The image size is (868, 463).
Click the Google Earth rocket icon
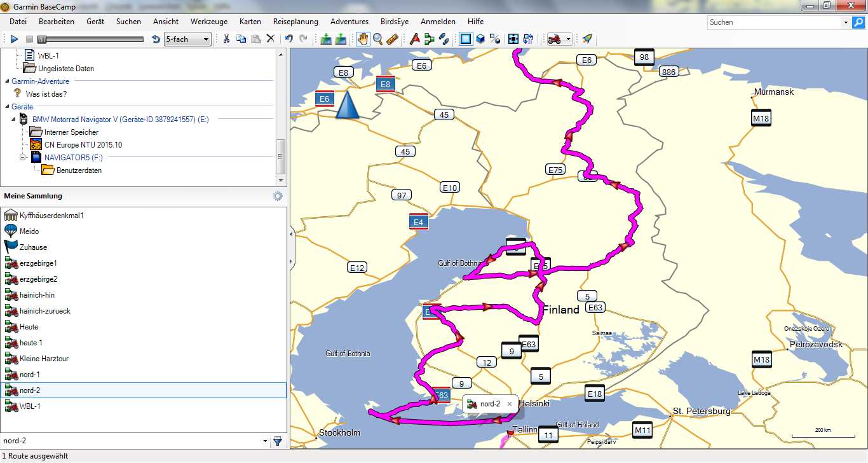[587, 39]
